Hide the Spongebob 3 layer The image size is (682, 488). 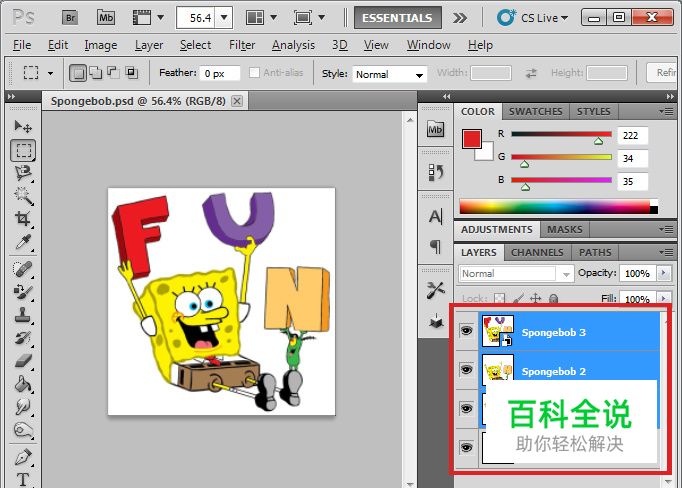click(x=466, y=331)
